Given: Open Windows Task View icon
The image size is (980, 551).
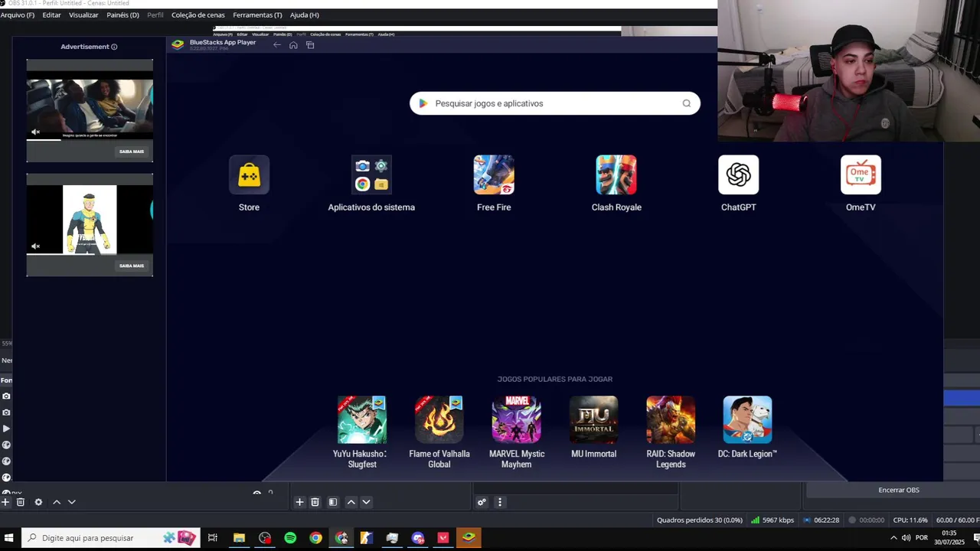Looking at the screenshot, I should [213, 538].
